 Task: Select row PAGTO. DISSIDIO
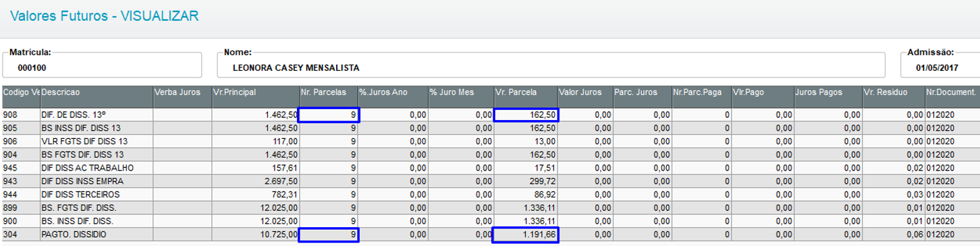coord(490,235)
